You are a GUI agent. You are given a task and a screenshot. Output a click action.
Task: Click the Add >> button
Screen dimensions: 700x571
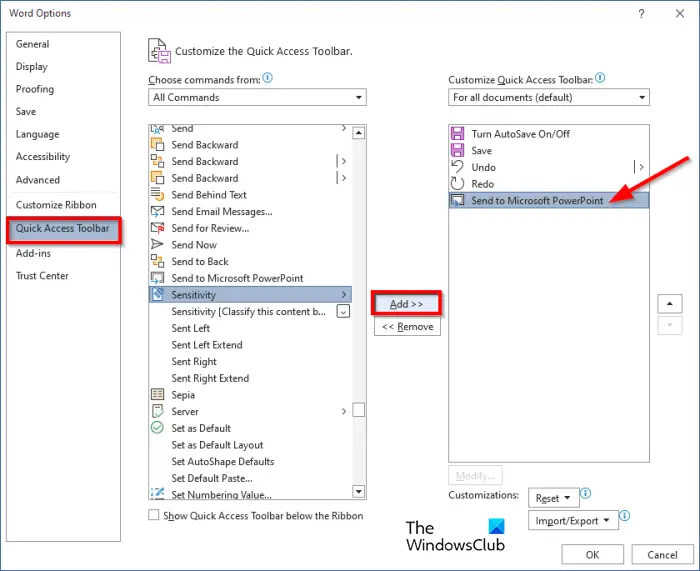(x=406, y=304)
